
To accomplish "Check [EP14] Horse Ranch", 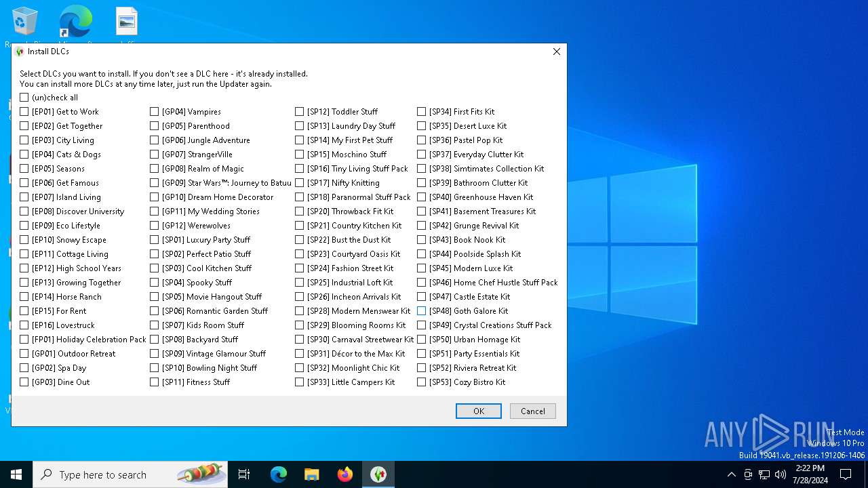I will 24,297.
